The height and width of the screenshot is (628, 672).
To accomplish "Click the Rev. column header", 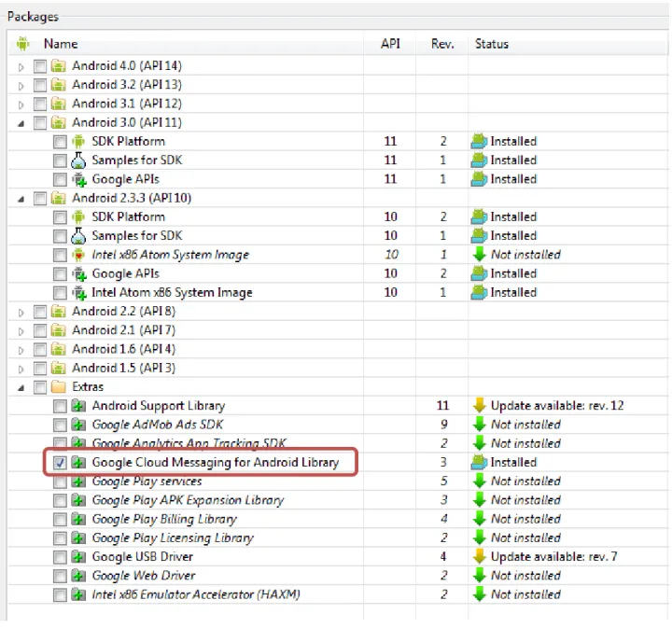I will coord(441,44).
